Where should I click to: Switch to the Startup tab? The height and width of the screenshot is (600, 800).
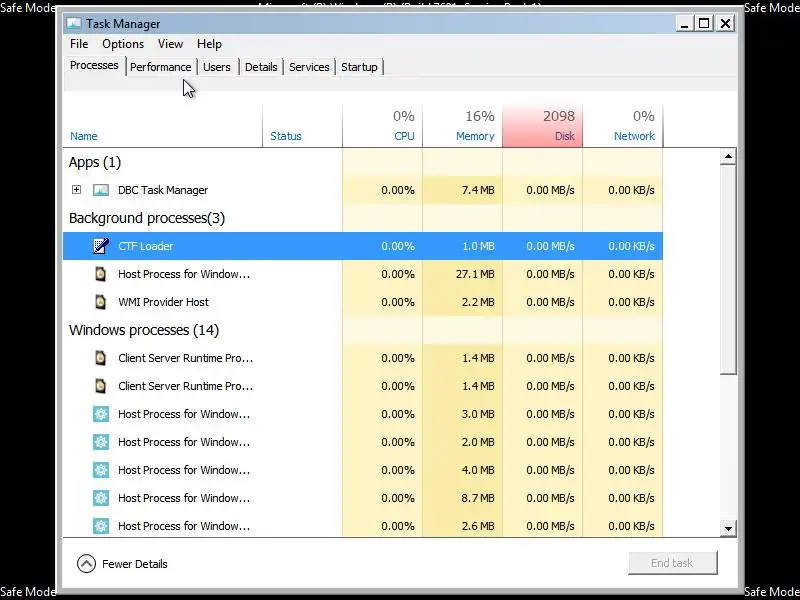pyautogui.click(x=359, y=67)
